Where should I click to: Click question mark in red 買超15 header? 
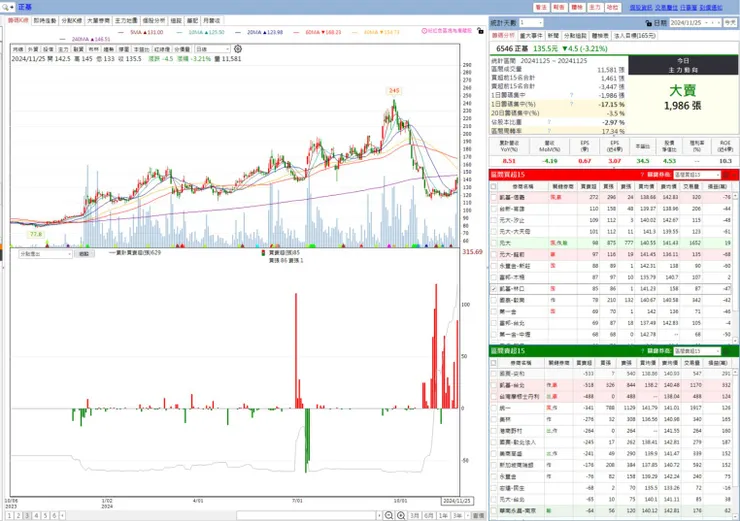coord(642,175)
